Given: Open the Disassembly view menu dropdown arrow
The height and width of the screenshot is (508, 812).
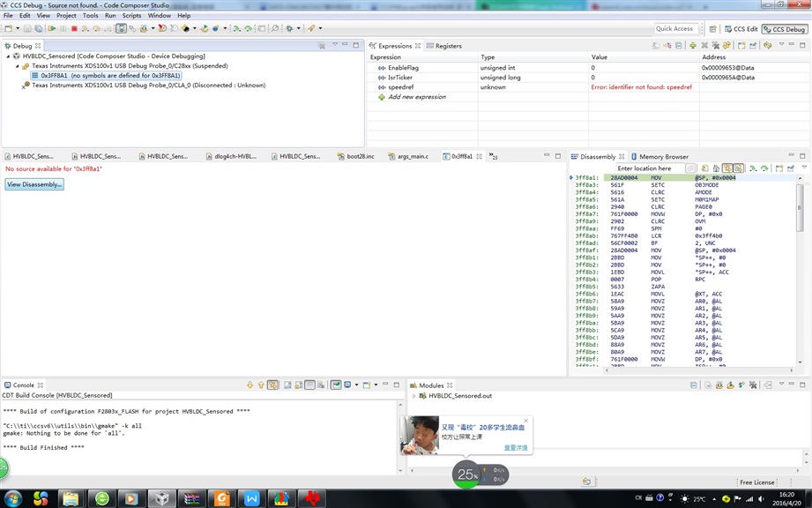Looking at the screenshot, I should point(804,168).
